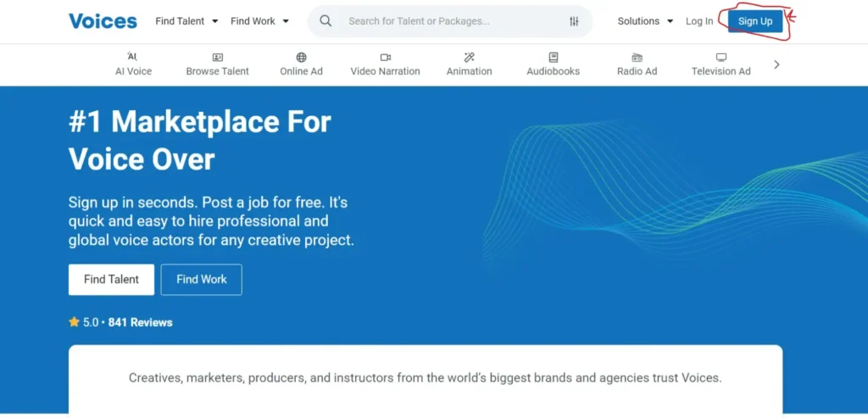Open the Television Ad category label
Viewport: 868px width, 418px height.
click(721, 71)
